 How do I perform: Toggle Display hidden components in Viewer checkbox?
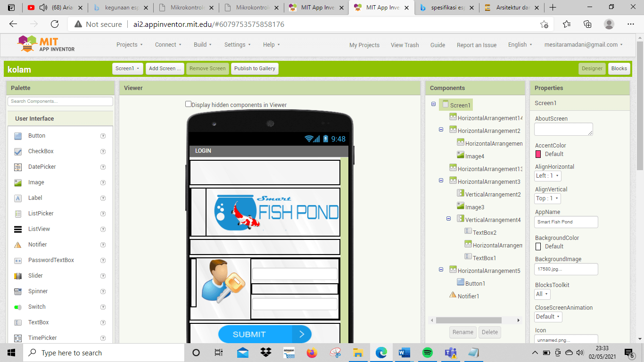189,104
